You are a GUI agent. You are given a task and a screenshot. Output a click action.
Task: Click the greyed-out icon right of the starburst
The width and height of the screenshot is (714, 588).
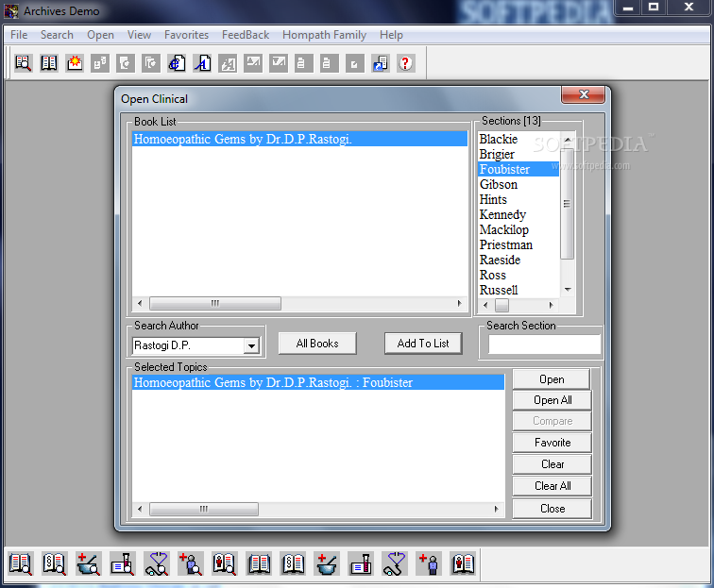[100, 63]
